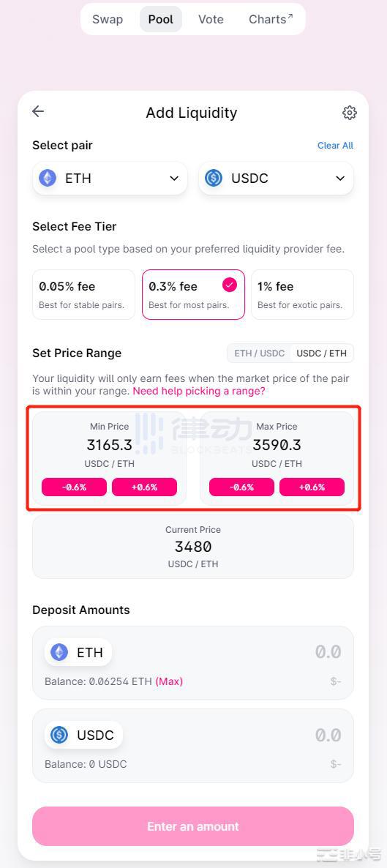This screenshot has height=868, width=387.
Task: Open the settings gear icon
Action: [350, 113]
